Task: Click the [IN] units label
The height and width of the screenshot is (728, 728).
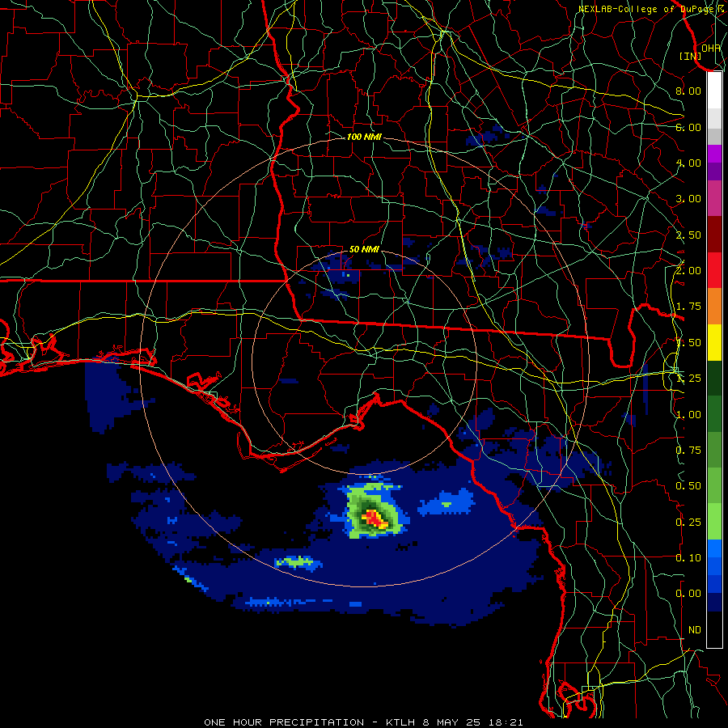Action: [691, 57]
